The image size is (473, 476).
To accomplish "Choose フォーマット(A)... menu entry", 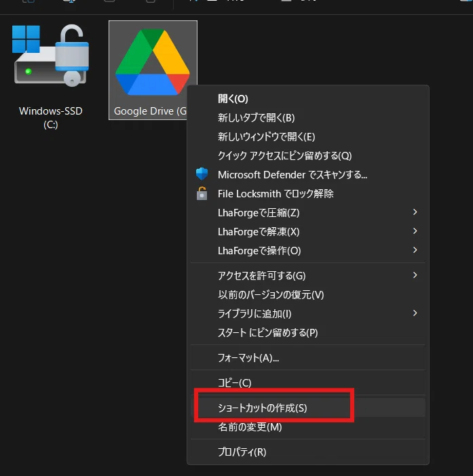I will (307, 357).
